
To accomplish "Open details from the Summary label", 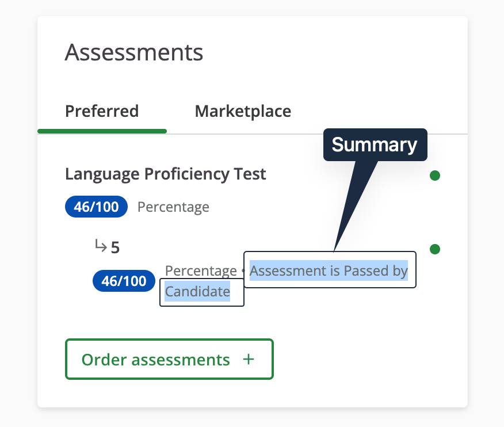I will click(x=375, y=145).
